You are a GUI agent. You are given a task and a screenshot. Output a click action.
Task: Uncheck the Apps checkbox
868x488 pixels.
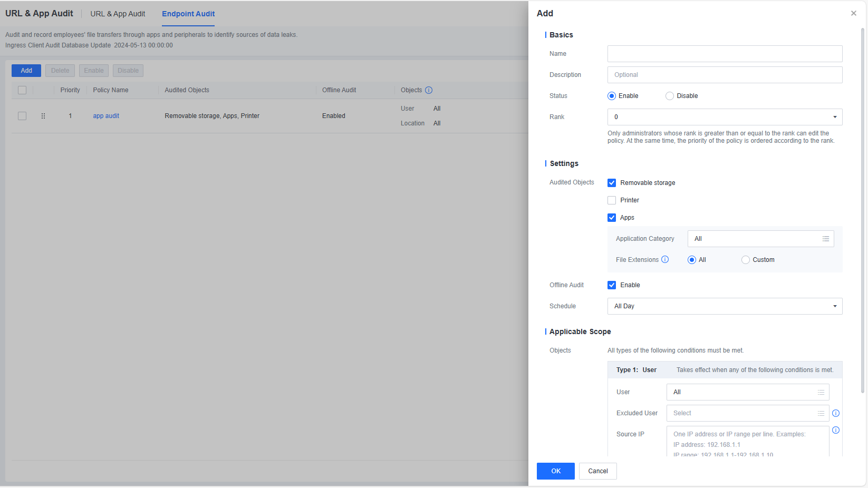pos(612,218)
